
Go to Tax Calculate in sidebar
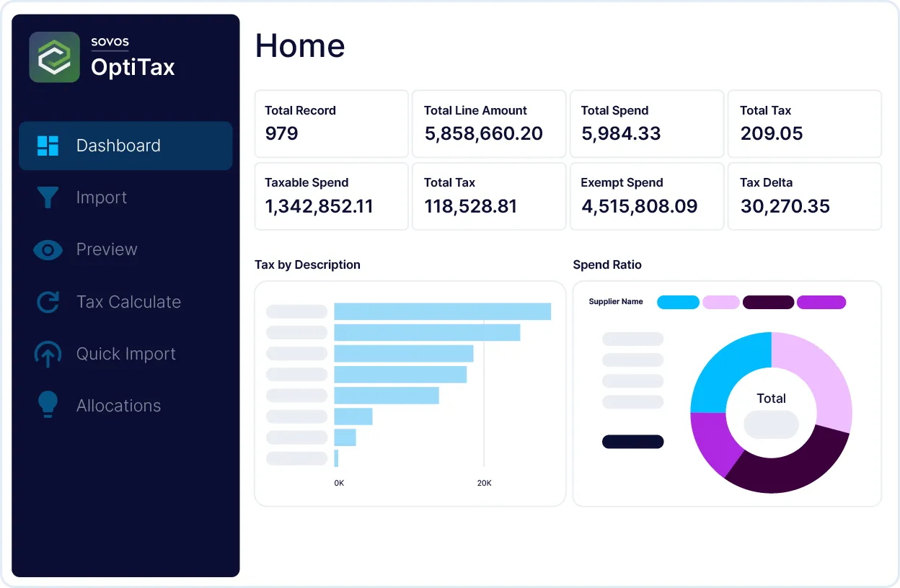tap(128, 302)
